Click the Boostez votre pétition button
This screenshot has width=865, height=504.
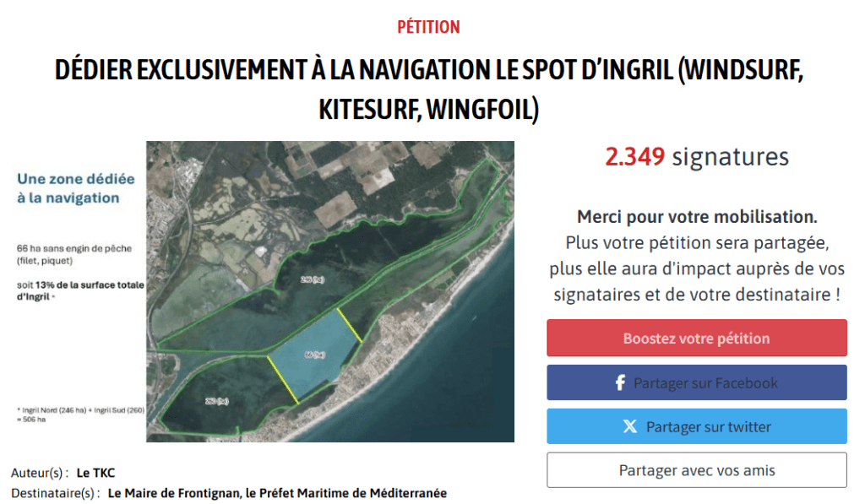[697, 338]
